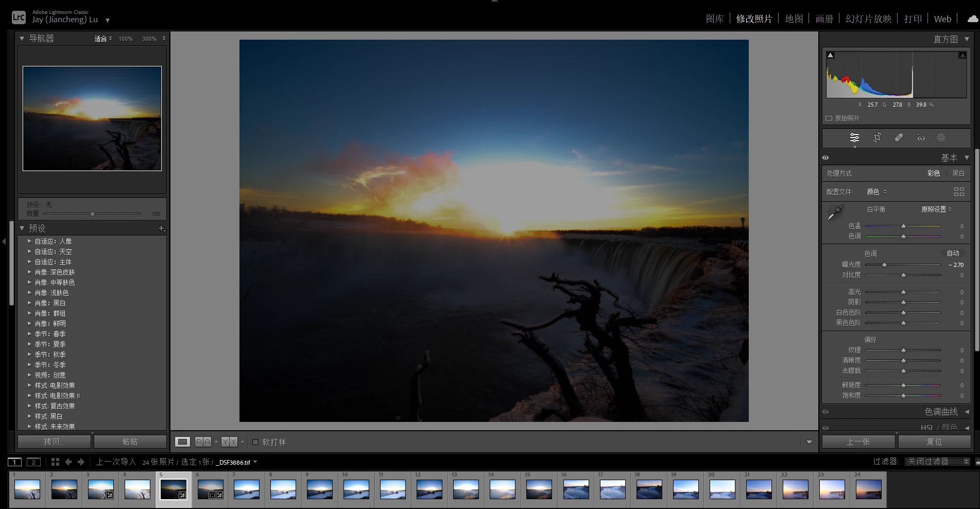Click the RA before/after view icon
Screen dimensions: 980x509
(x=203, y=442)
